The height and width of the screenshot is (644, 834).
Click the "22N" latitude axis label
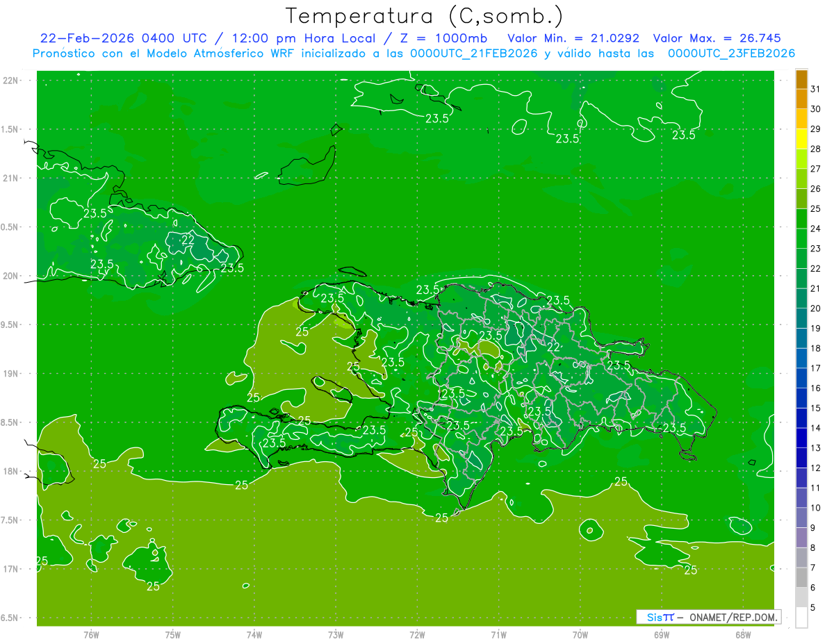click(10, 81)
